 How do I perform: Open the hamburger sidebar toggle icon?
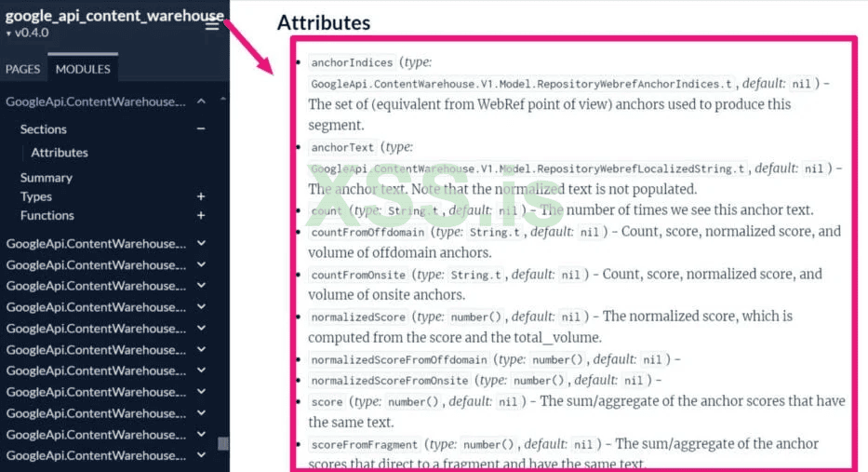pos(212,25)
